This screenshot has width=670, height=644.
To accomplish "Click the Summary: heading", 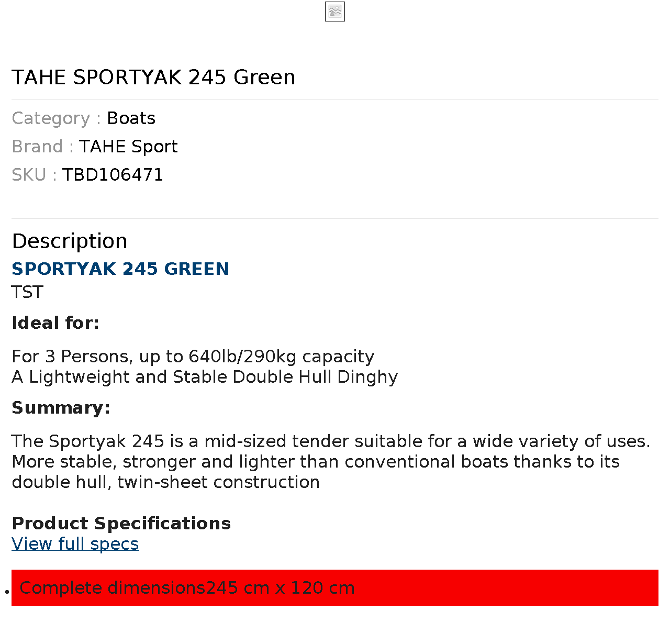I will (x=61, y=408).
